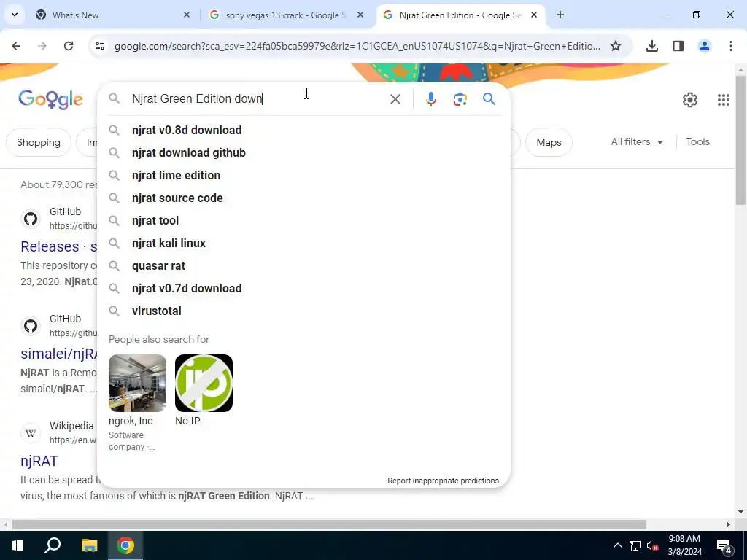Viewport: 747px width, 560px height.
Task: Open the Google apps grid
Action: pos(723,99)
